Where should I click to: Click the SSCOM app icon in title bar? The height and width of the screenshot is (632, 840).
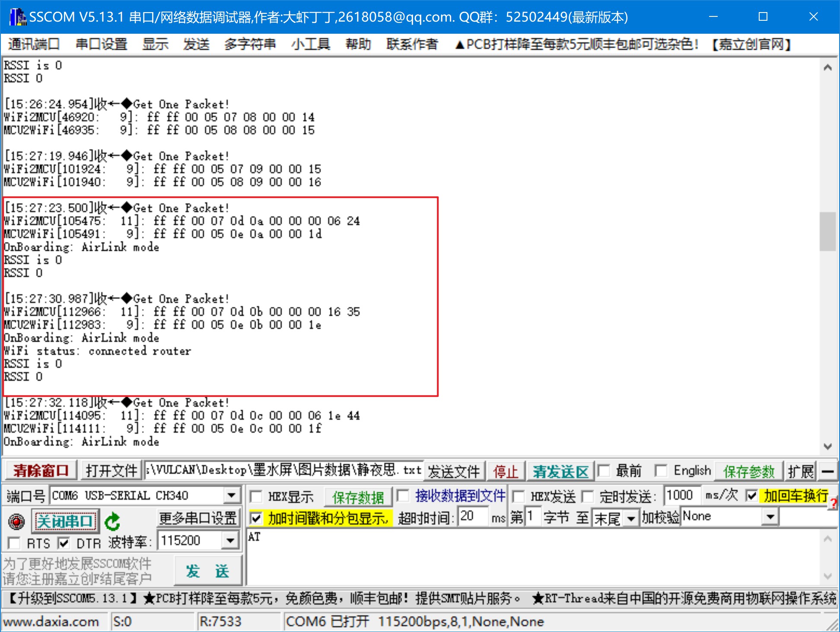click(17, 17)
